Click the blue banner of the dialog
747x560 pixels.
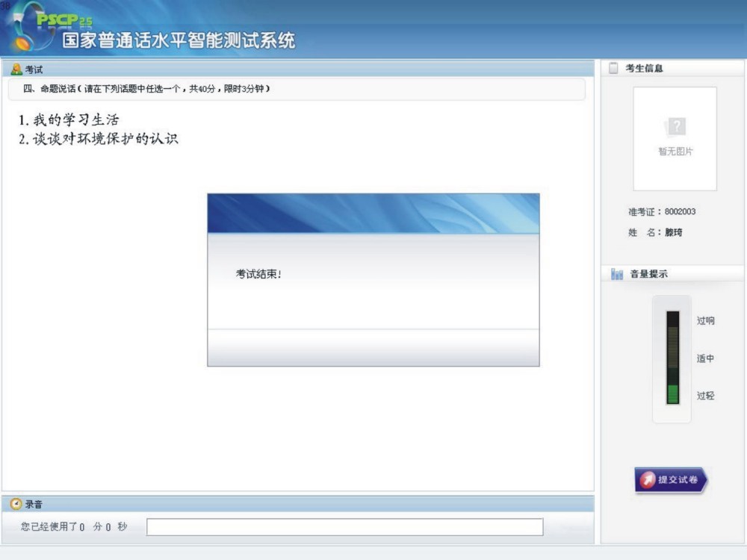pyautogui.click(x=373, y=214)
